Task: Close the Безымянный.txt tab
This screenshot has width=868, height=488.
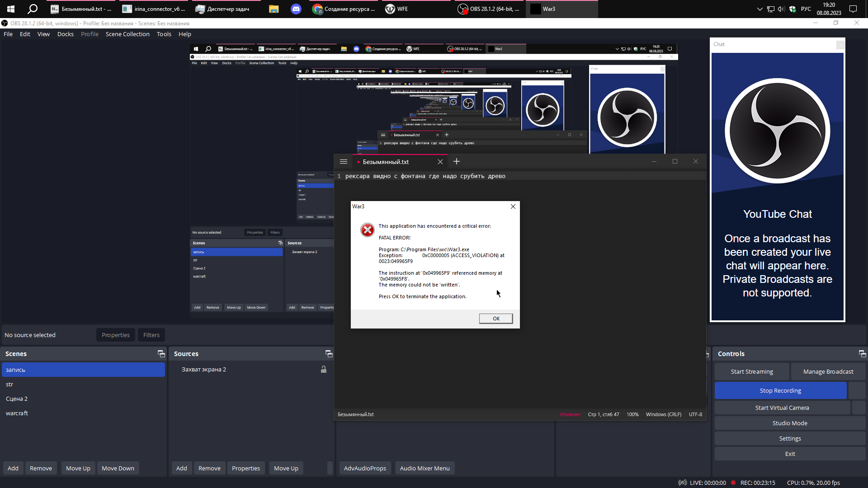Action: pyautogui.click(x=440, y=162)
